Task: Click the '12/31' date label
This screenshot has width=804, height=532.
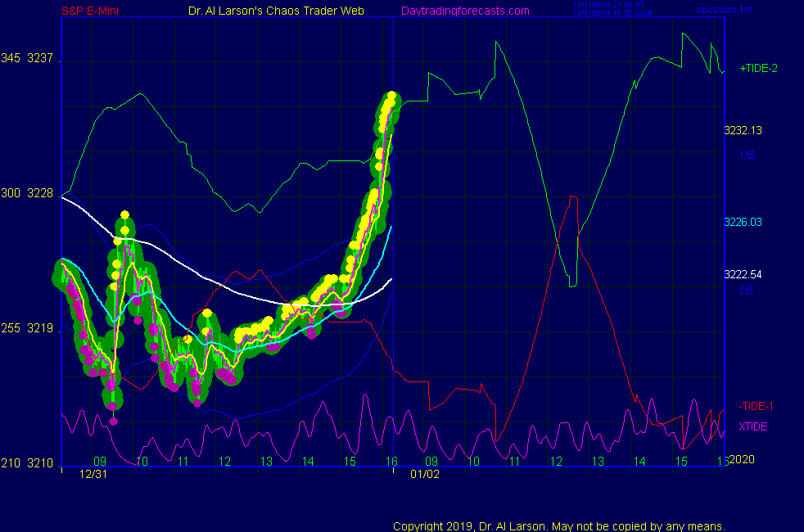Action: coord(93,474)
